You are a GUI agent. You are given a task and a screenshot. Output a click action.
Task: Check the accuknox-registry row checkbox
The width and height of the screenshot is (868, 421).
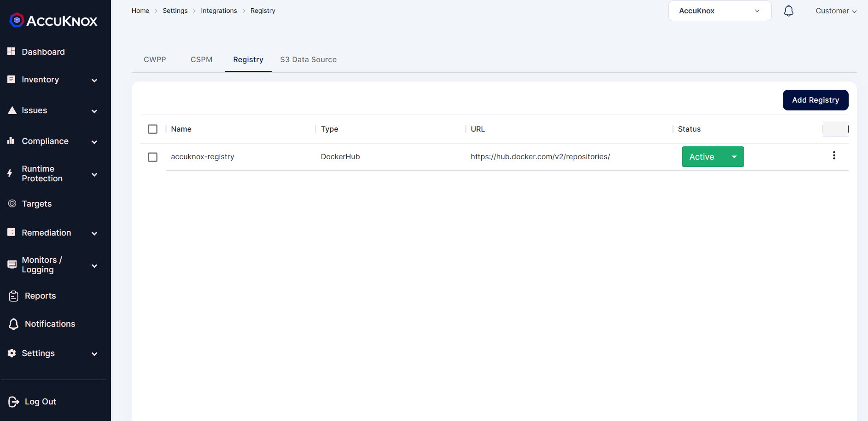pyautogui.click(x=153, y=157)
